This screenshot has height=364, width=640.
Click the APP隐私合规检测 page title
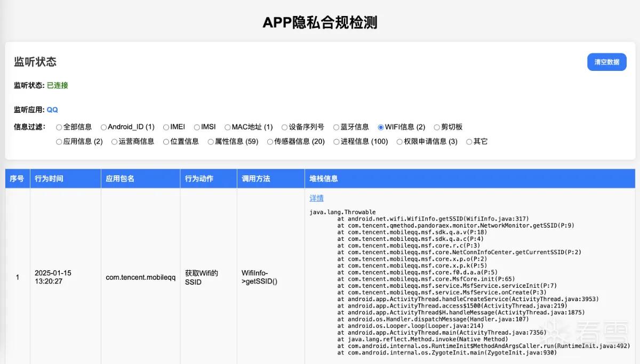pos(320,22)
